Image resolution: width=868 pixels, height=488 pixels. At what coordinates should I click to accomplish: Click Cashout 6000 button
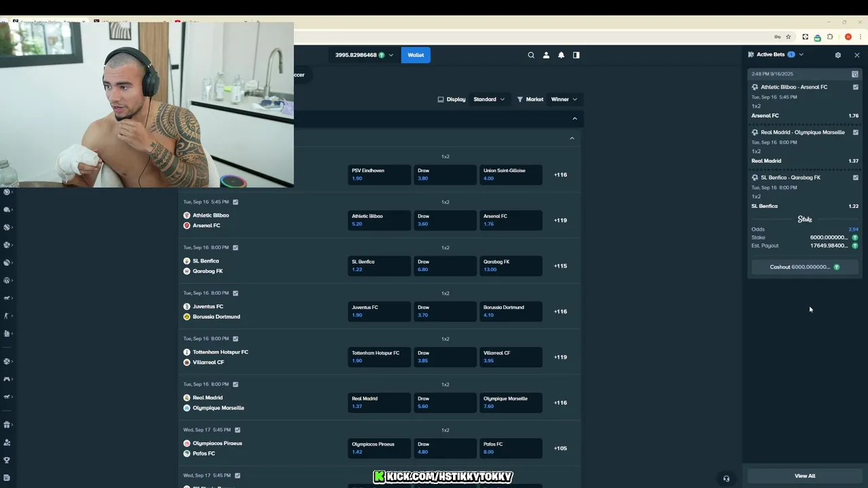point(804,267)
